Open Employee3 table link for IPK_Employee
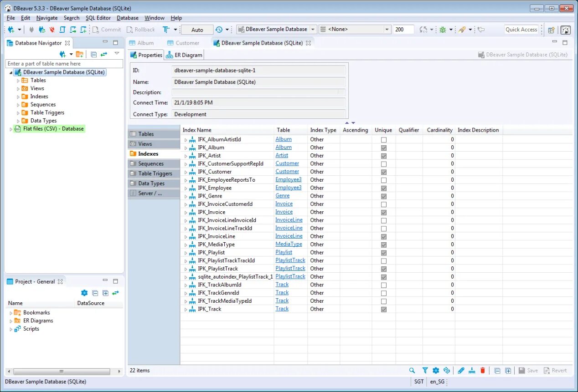The height and width of the screenshot is (392, 578). 289,188
